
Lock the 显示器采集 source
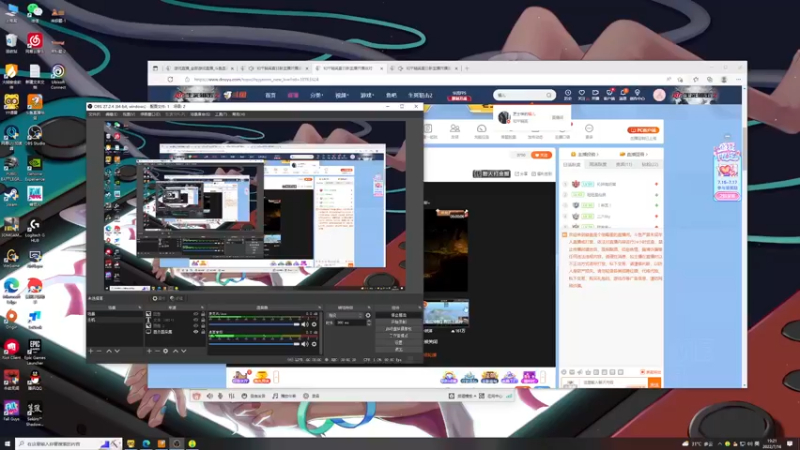tap(203, 332)
